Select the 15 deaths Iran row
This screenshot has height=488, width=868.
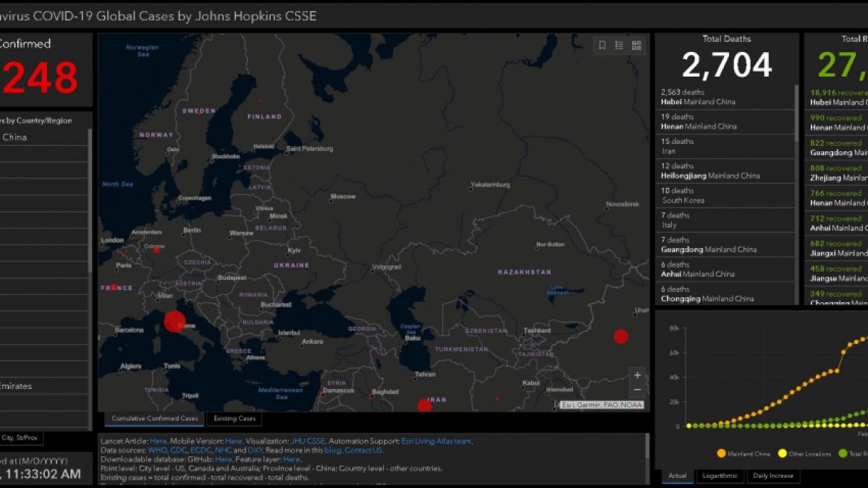(725, 147)
